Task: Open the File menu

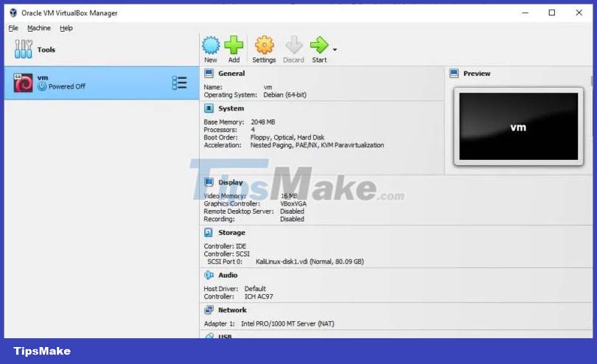Action: click(x=13, y=28)
